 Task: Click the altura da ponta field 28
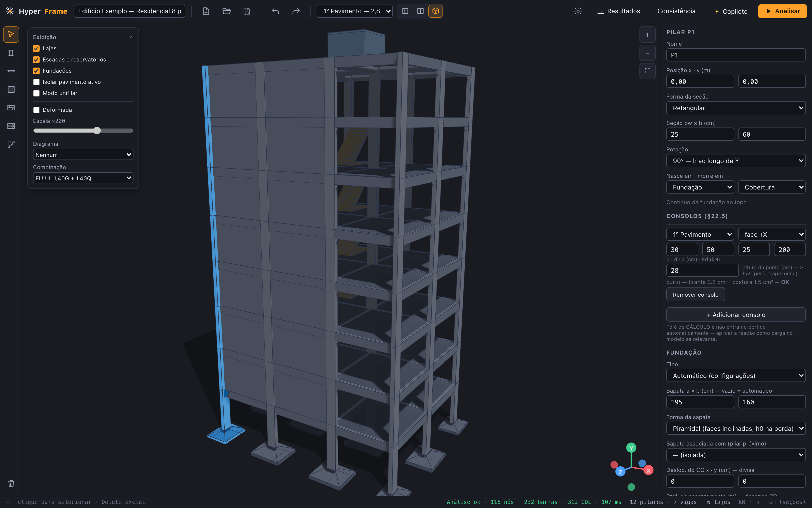pos(702,271)
